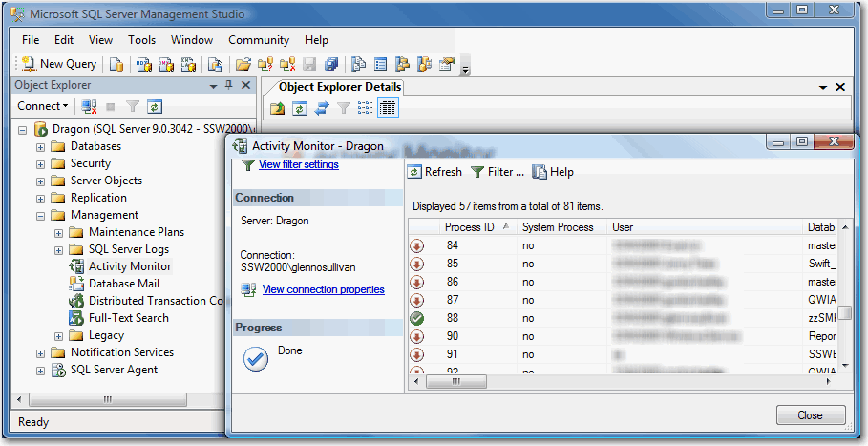Click the Help icon in Activity Monitor
The width and height of the screenshot is (868, 446).
pos(540,172)
